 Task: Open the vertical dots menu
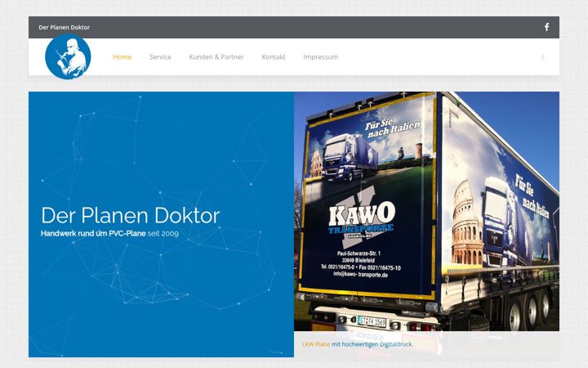pyautogui.click(x=542, y=56)
